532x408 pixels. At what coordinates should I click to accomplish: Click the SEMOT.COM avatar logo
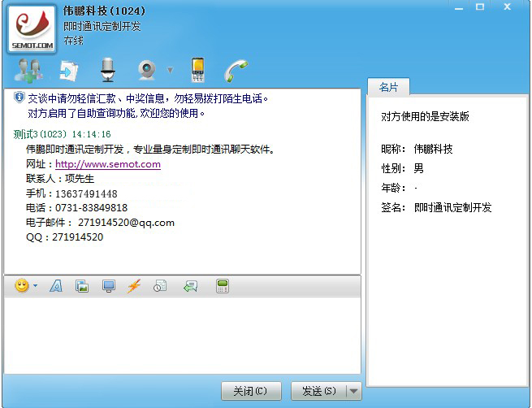32,29
